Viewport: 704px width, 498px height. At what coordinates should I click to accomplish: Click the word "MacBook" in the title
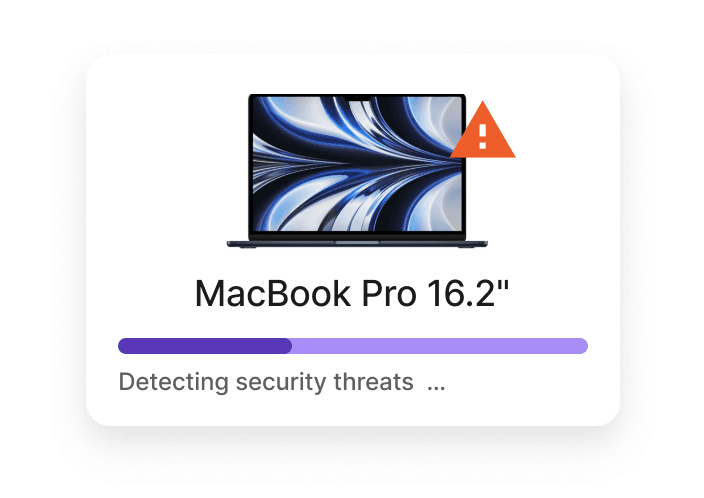(273, 294)
